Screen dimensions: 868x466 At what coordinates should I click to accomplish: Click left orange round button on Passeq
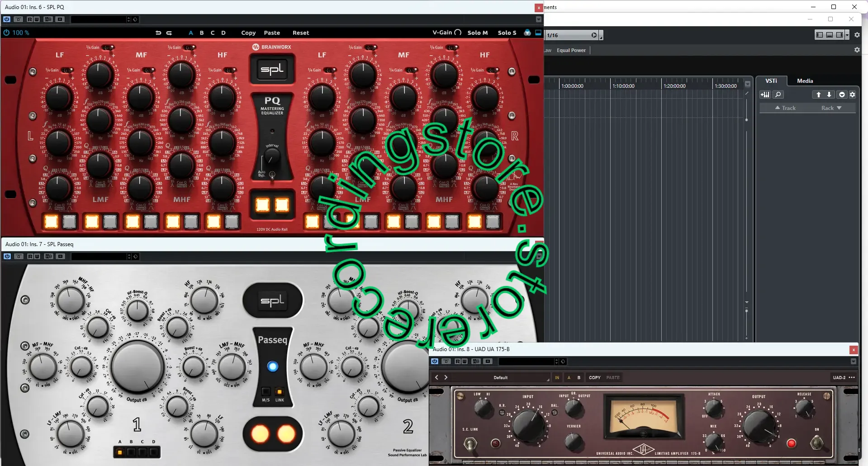260,434
